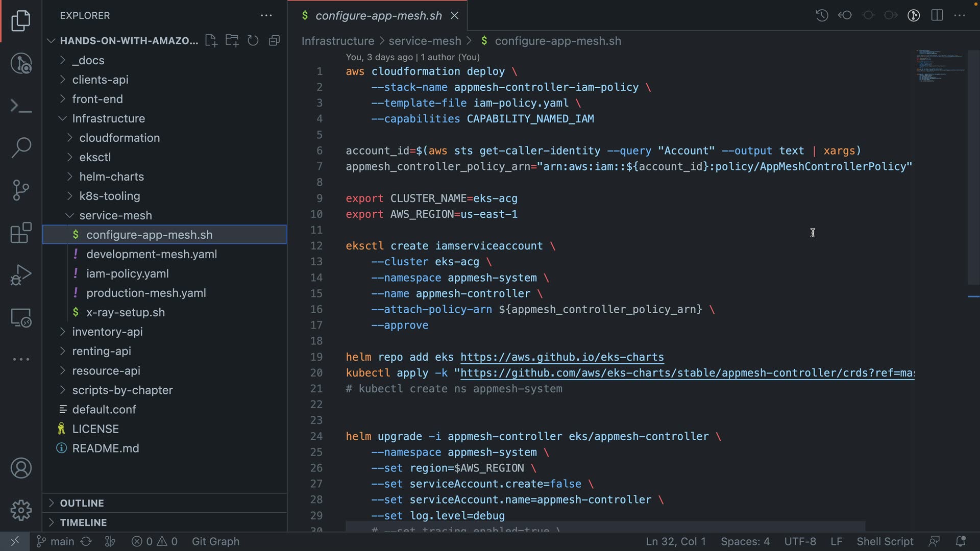This screenshot has height=551, width=980.
Task: Click Git Graph in the status bar
Action: (215, 541)
